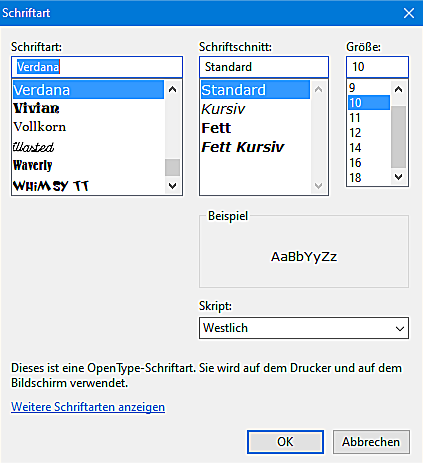
Task: Click size list scroll-down arrow
Action: tap(398, 177)
